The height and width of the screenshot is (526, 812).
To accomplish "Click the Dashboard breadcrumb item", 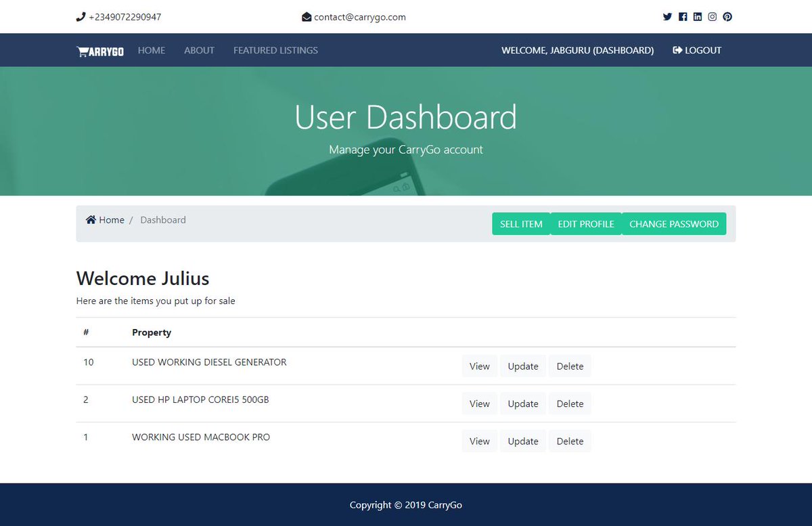I will click(163, 220).
